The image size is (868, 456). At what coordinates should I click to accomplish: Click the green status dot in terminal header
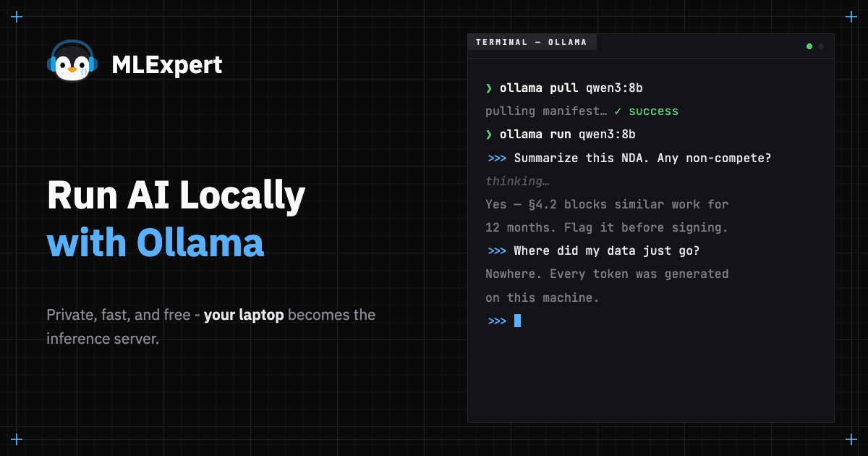click(809, 46)
